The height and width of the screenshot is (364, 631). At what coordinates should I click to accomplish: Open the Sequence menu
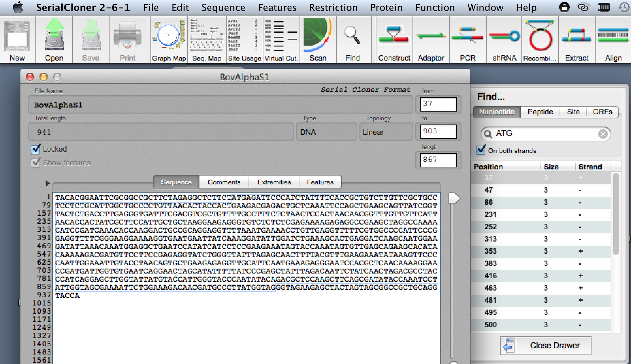(223, 7)
